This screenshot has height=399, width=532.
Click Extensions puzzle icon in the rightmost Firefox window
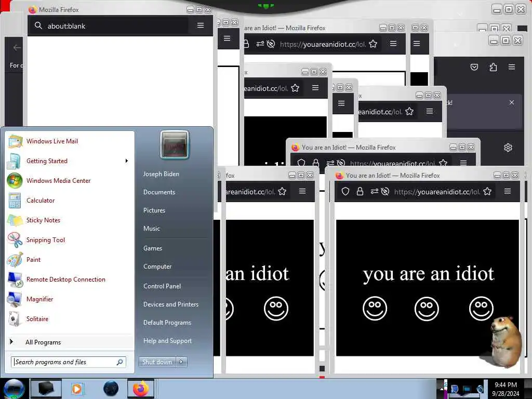(494, 67)
